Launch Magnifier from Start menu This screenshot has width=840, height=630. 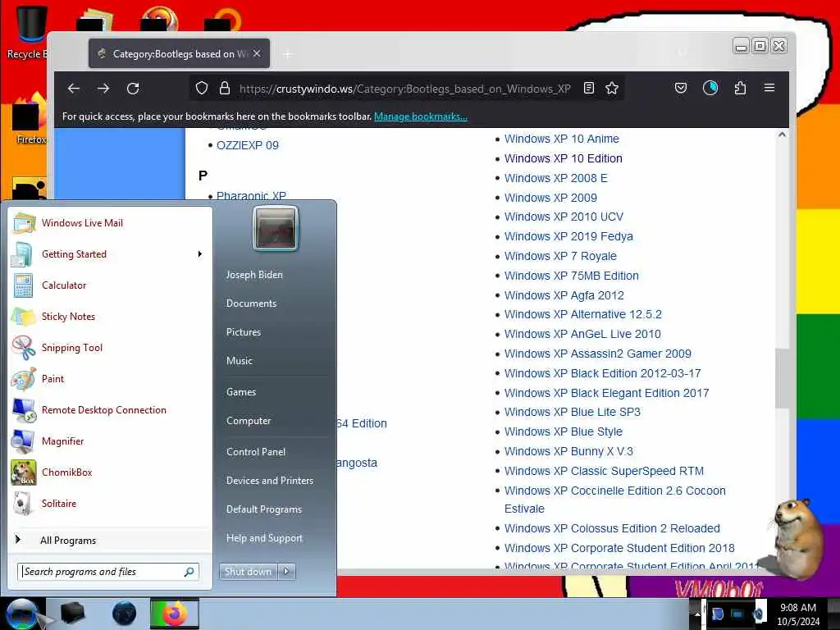[109, 441]
